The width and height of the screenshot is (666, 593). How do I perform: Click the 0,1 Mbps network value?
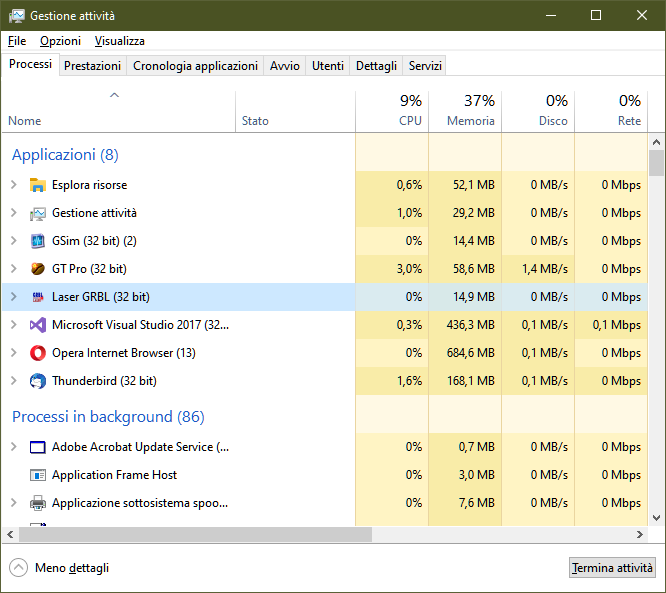[x=617, y=325]
